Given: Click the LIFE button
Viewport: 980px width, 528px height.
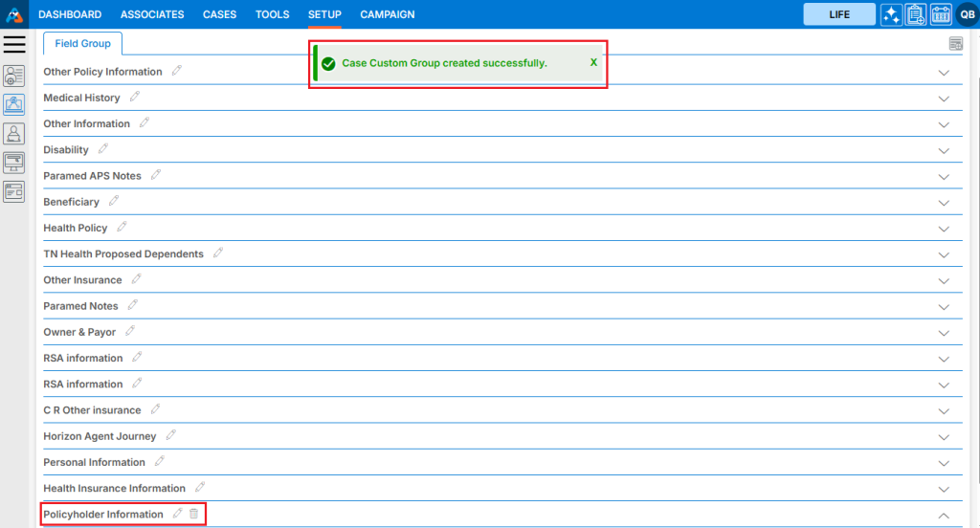Looking at the screenshot, I should click(839, 14).
